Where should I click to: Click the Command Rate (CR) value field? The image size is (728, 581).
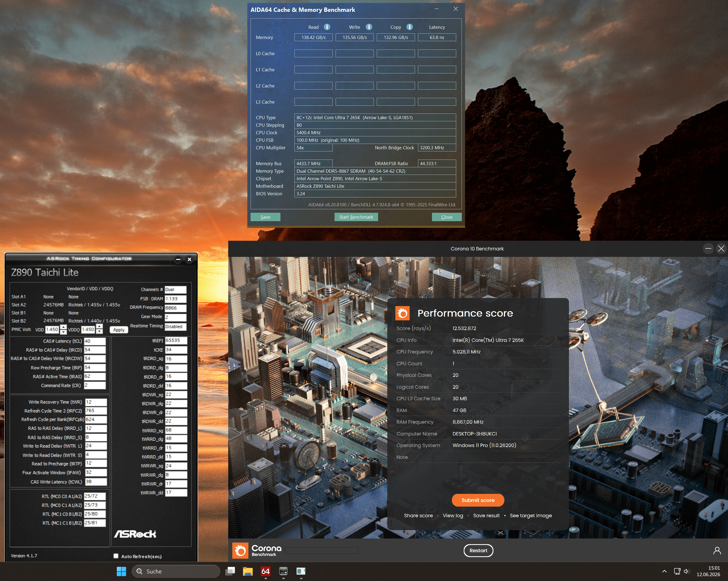pos(95,385)
